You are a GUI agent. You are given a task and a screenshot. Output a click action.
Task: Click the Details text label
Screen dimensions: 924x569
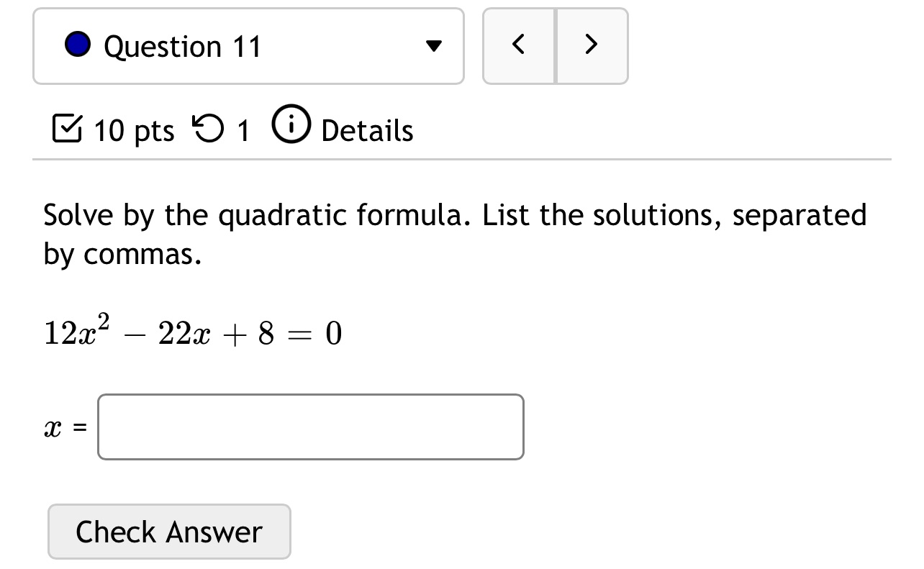point(367,130)
